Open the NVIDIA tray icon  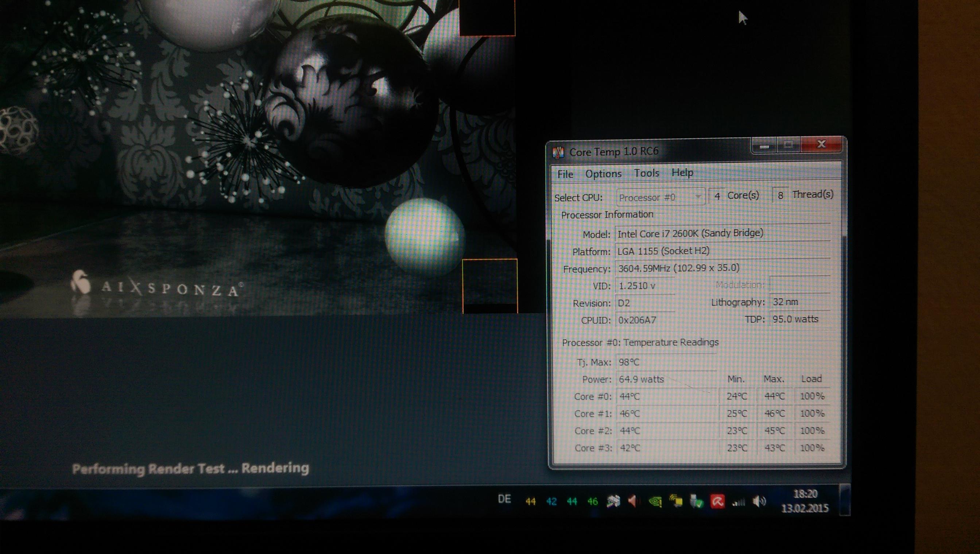tap(655, 501)
